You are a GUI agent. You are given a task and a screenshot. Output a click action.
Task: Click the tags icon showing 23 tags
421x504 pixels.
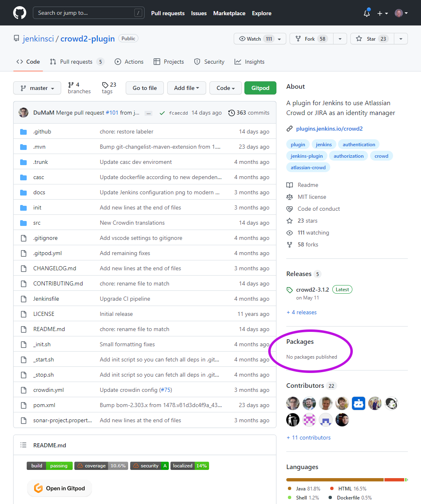click(104, 85)
